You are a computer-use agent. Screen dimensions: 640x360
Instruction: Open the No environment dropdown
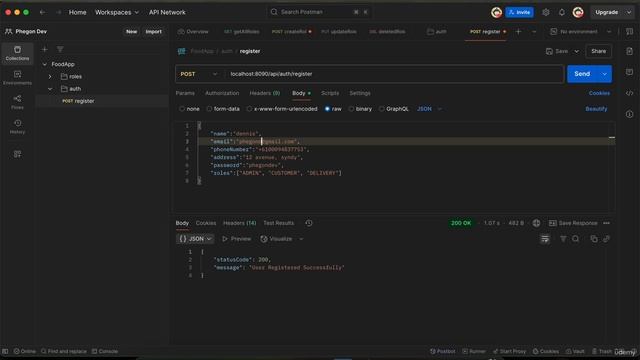pyautogui.click(x=581, y=31)
